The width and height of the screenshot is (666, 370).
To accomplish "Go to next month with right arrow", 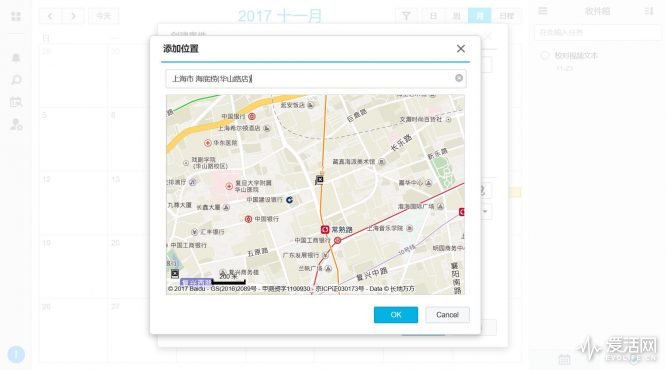I will [x=73, y=16].
